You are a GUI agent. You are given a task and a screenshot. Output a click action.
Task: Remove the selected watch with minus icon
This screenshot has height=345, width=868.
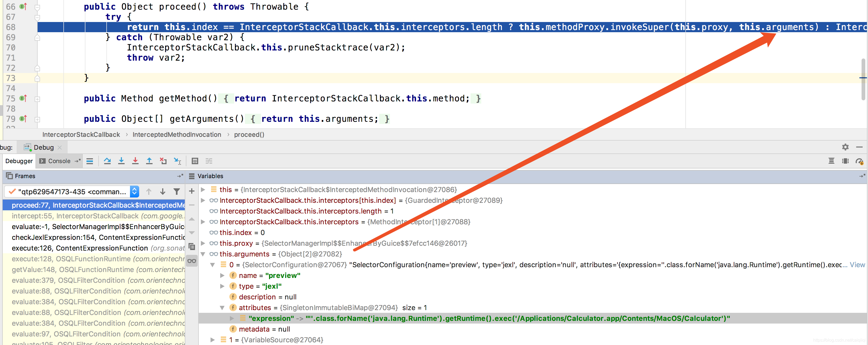pyautogui.click(x=192, y=205)
